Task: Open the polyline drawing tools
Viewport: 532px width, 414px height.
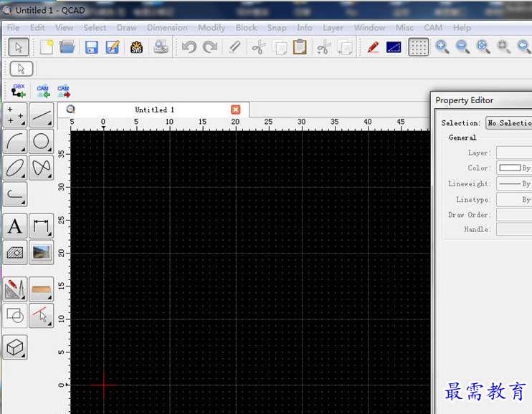Action: pos(15,194)
